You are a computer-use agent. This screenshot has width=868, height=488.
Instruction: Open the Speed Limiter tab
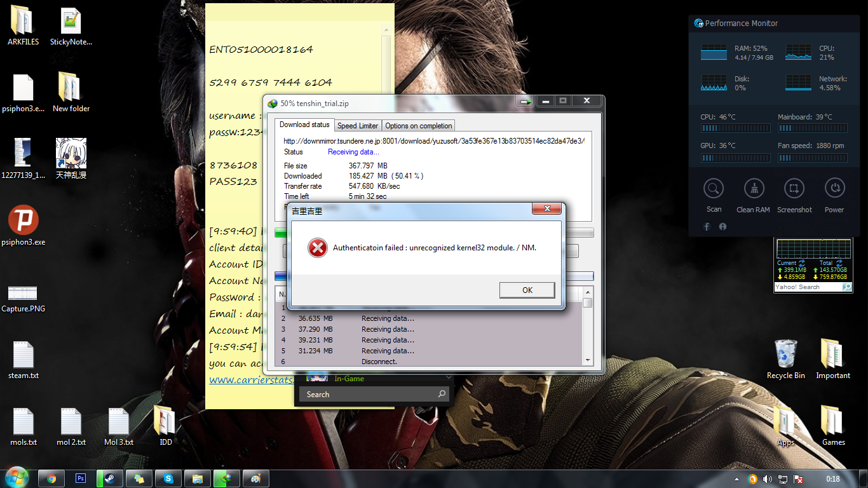point(358,126)
